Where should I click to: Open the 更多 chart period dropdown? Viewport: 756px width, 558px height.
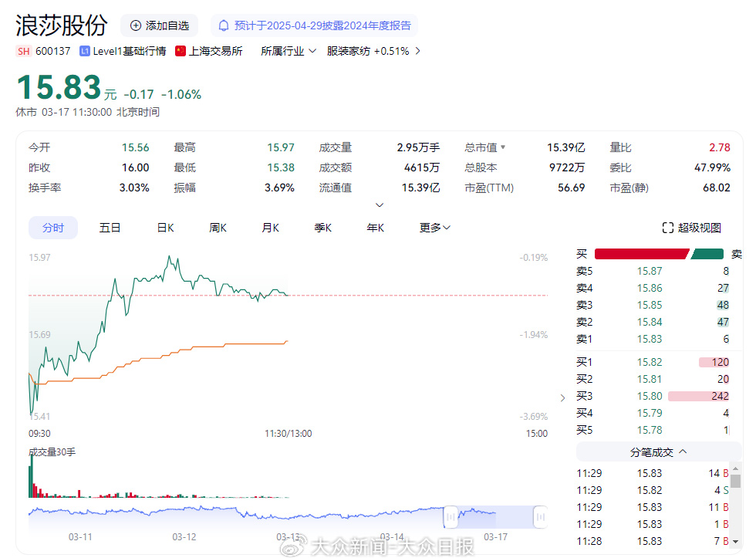(x=435, y=228)
